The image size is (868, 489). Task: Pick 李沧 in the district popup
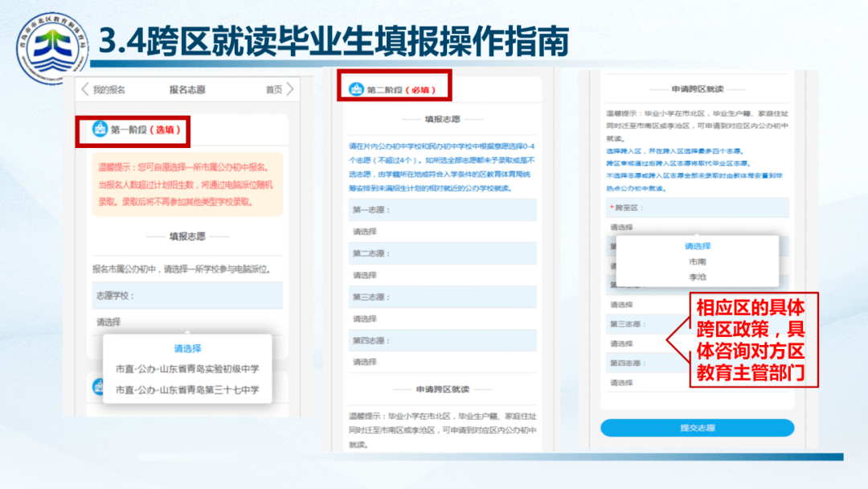coord(697,277)
